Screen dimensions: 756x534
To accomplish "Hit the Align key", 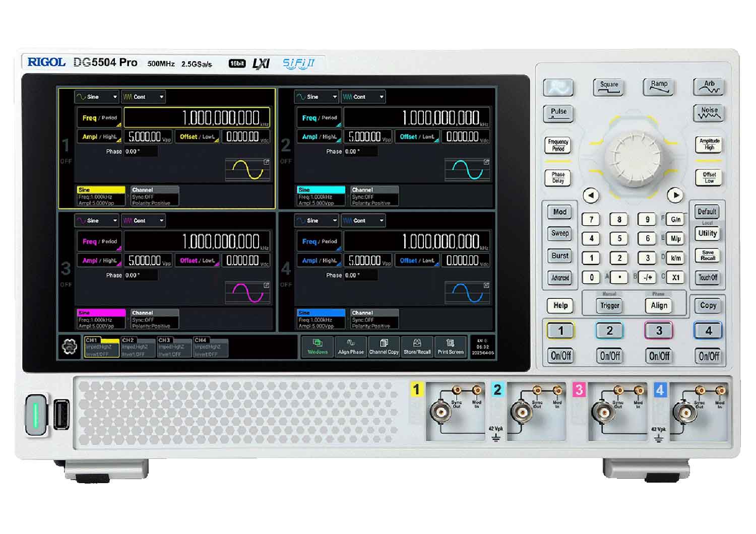I will click(659, 305).
